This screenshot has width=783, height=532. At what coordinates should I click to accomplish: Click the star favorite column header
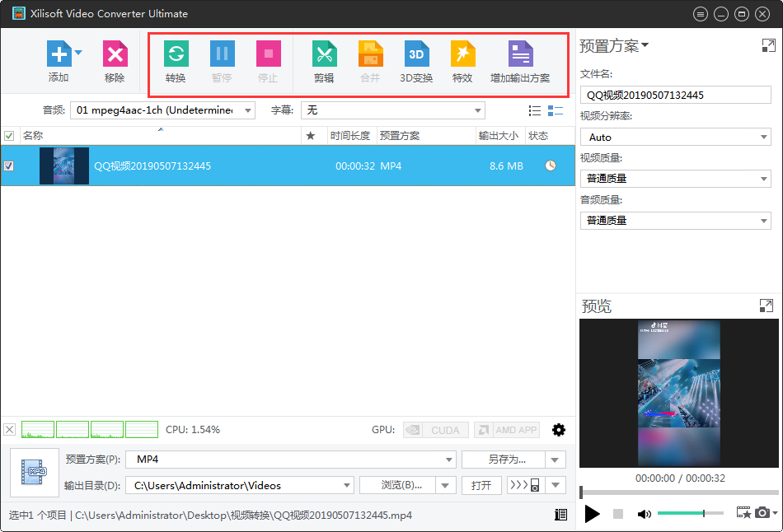click(x=311, y=136)
